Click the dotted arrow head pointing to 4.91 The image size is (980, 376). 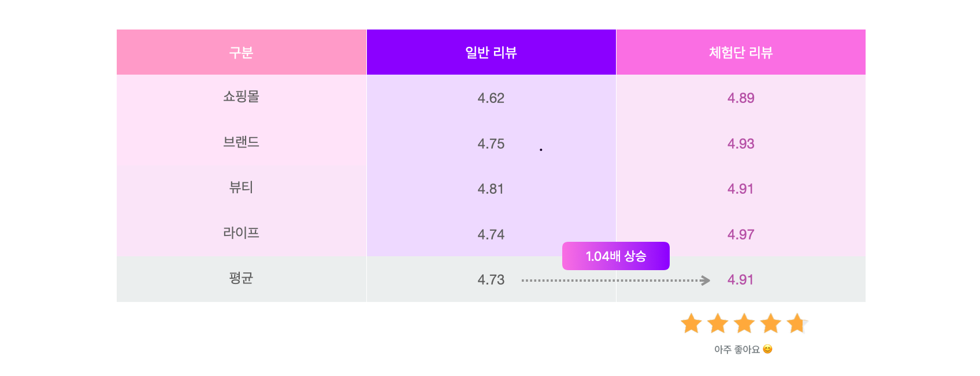click(x=705, y=281)
